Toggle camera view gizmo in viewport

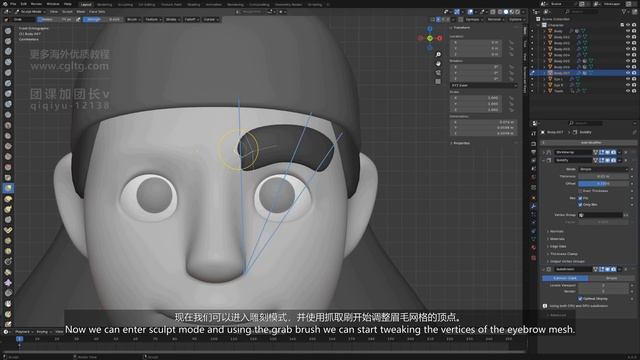[x=438, y=72]
